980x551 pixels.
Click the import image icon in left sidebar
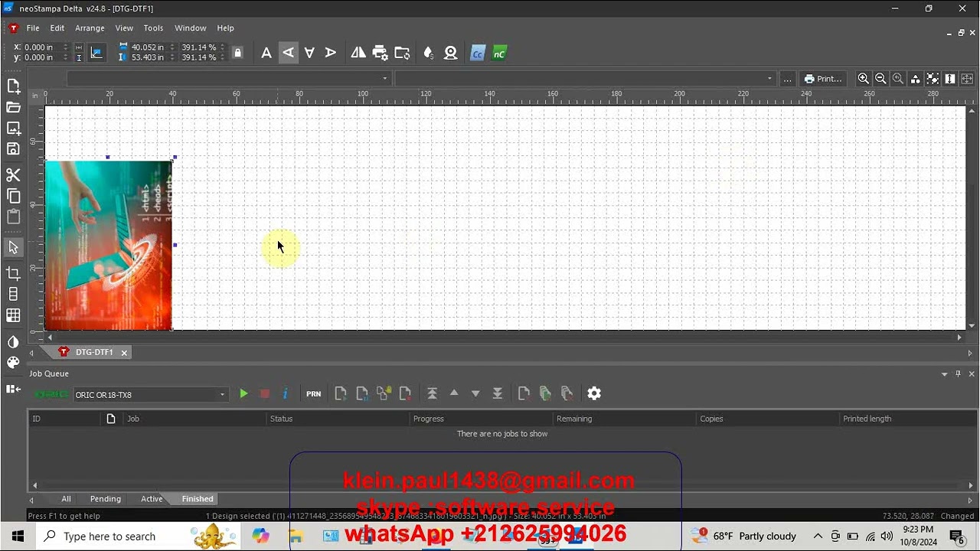click(x=13, y=129)
